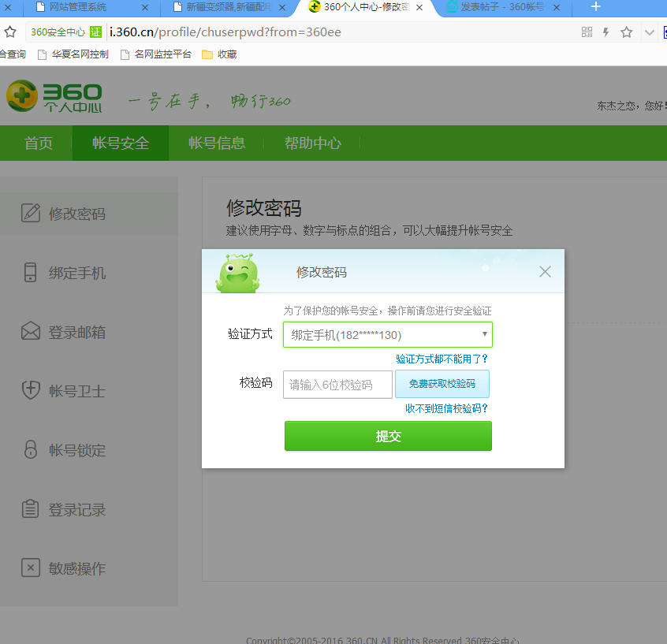This screenshot has height=644, width=667.
Task: Click the 修改密码 pencil icon in sidebar
Action: pos(31,213)
